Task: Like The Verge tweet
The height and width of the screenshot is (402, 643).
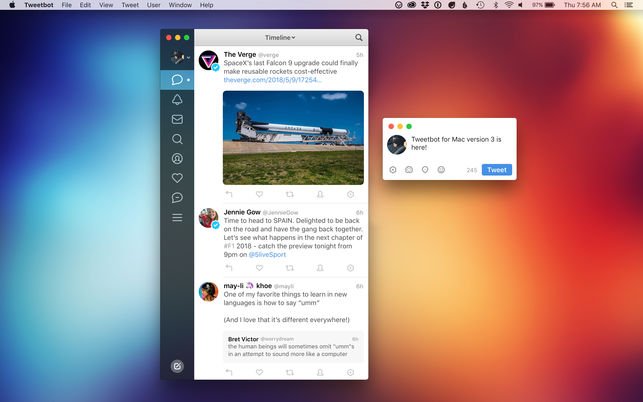Action: (x=259, y=194)
